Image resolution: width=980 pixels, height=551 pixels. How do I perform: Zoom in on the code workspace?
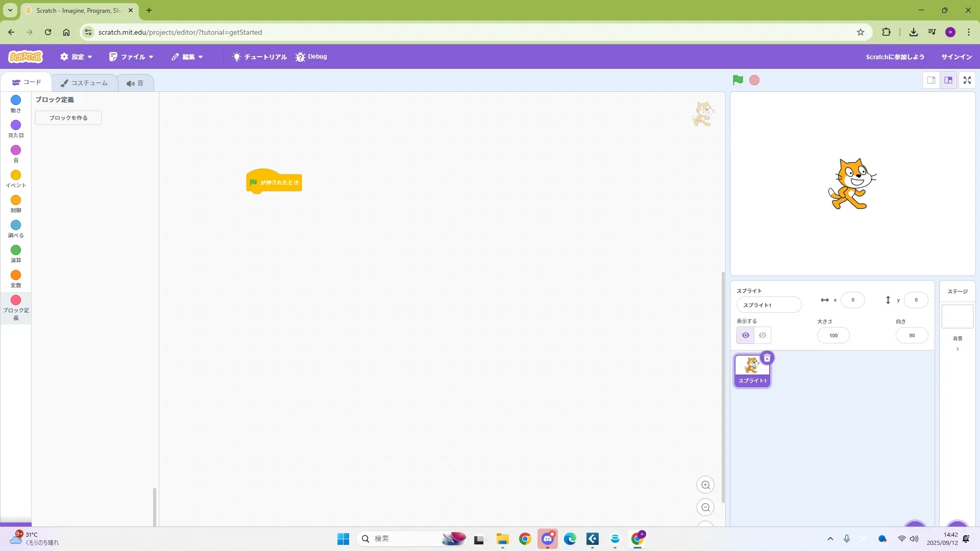[705, 485]
